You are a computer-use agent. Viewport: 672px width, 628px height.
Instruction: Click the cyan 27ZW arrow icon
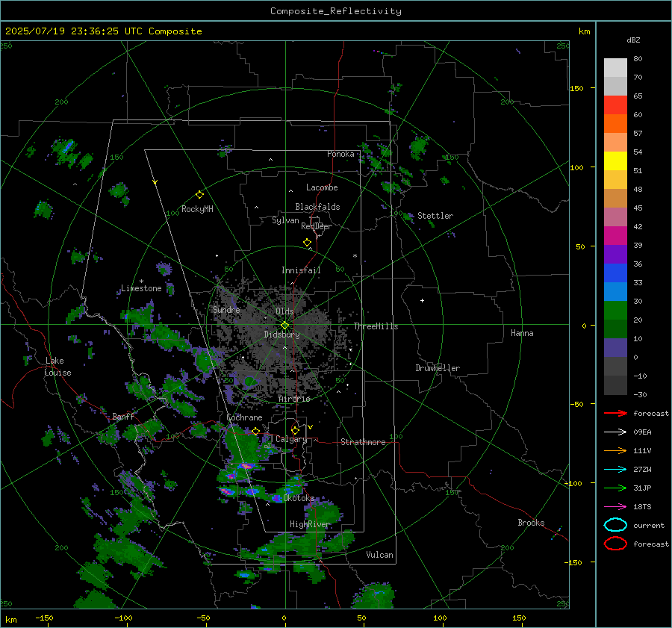coord(615,470)
